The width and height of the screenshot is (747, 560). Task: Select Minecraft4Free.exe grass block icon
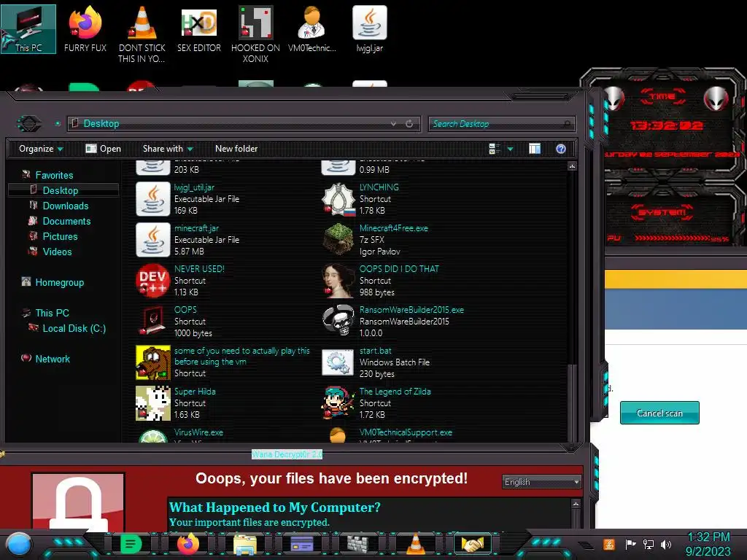[x=338, y=239]
